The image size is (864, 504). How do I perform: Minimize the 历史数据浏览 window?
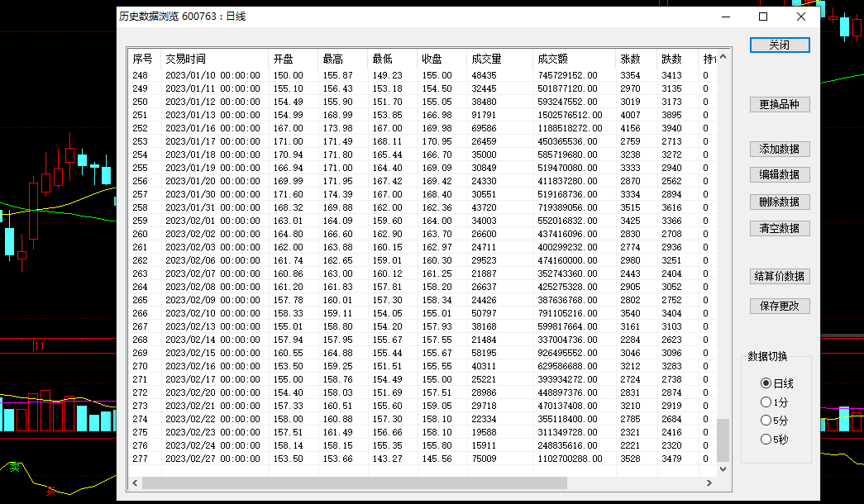click(726, 17)
